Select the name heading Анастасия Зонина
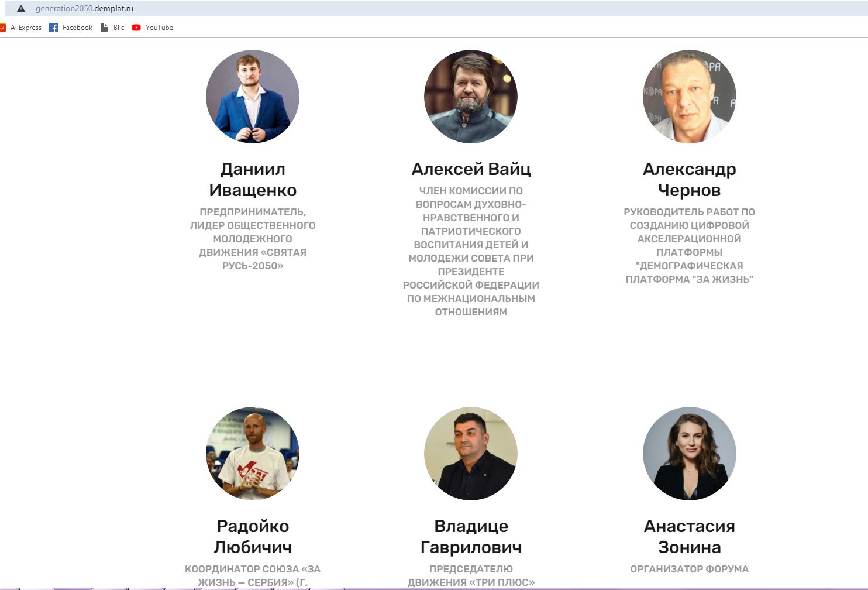Image resolution: width=868 pixels, height=590 pixels. click(x=690, y=537)
